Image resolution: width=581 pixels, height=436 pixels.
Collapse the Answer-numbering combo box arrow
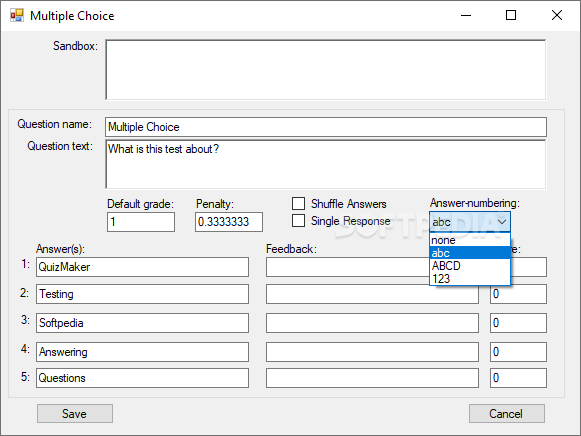[x=502, y=222]
